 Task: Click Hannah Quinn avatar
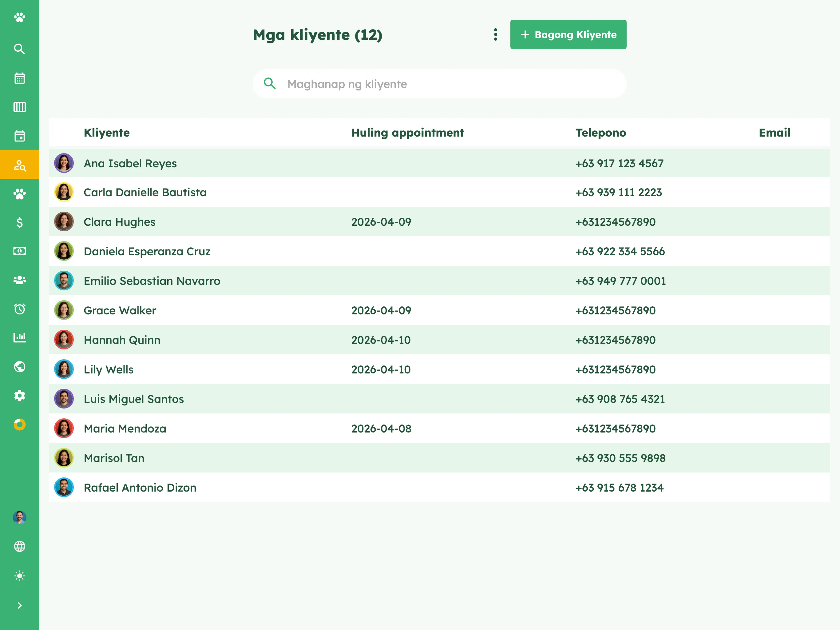pyautogui.click(x=64, y=340)
